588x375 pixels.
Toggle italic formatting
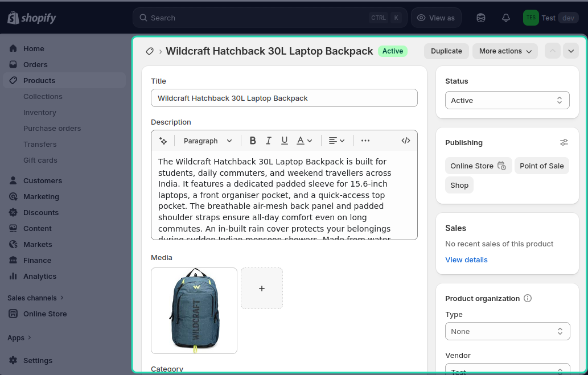coord(269,141)
